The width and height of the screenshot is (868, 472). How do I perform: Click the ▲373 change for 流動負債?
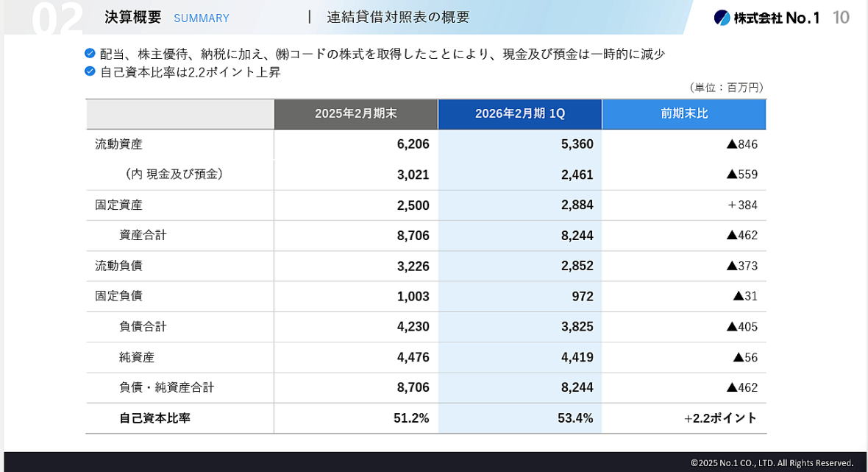(x=741, y=266)
